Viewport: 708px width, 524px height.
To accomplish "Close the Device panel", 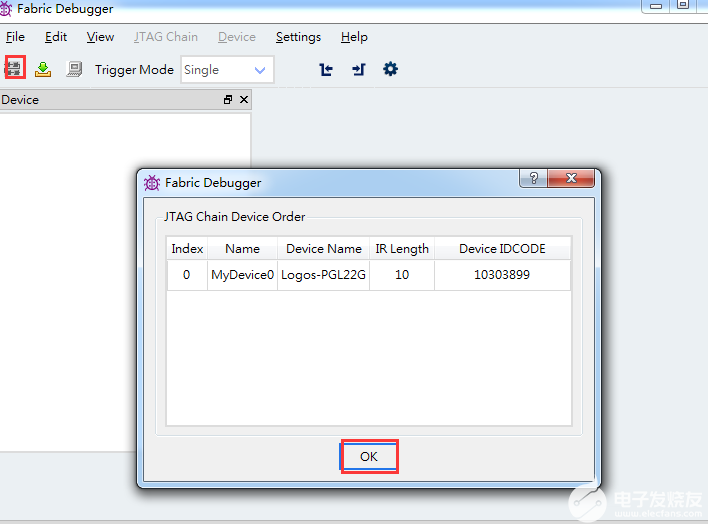I will pos(244,99).
